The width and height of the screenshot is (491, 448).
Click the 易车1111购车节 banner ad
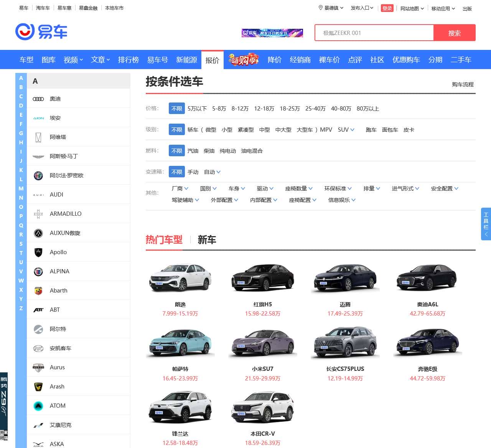pos(272,33)
